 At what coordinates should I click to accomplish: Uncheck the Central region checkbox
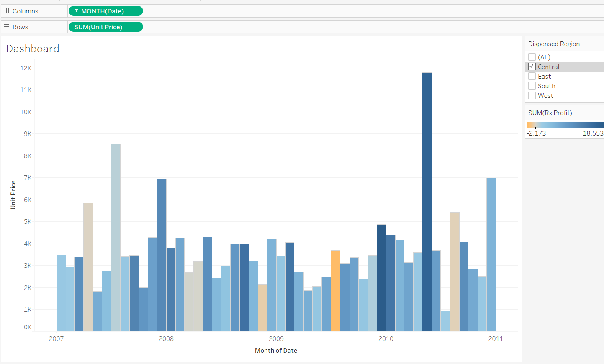click(x=532, y=66)
